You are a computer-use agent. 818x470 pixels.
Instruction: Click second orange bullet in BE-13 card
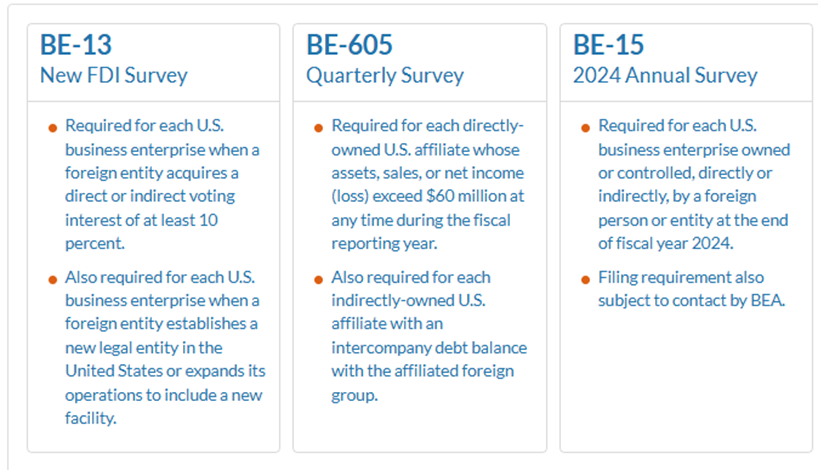[x=52, y=279]
